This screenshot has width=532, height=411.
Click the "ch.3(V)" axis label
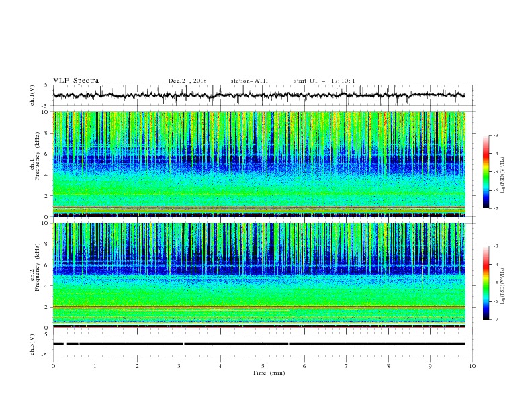[x=32, y=345]
